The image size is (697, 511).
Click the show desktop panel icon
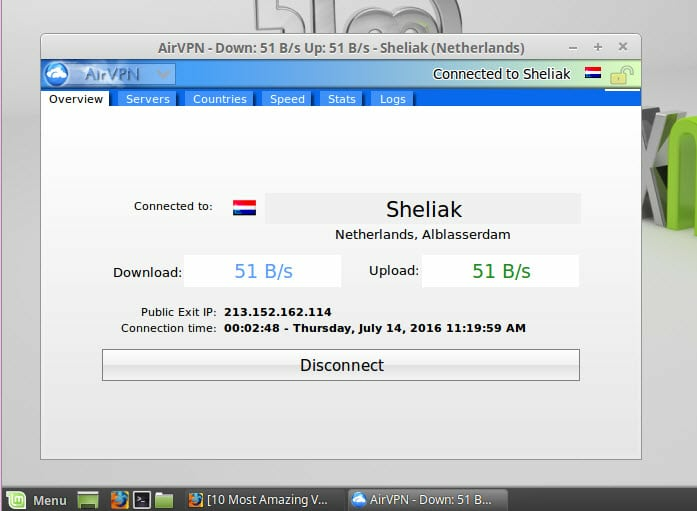click(x=88, y=500)
